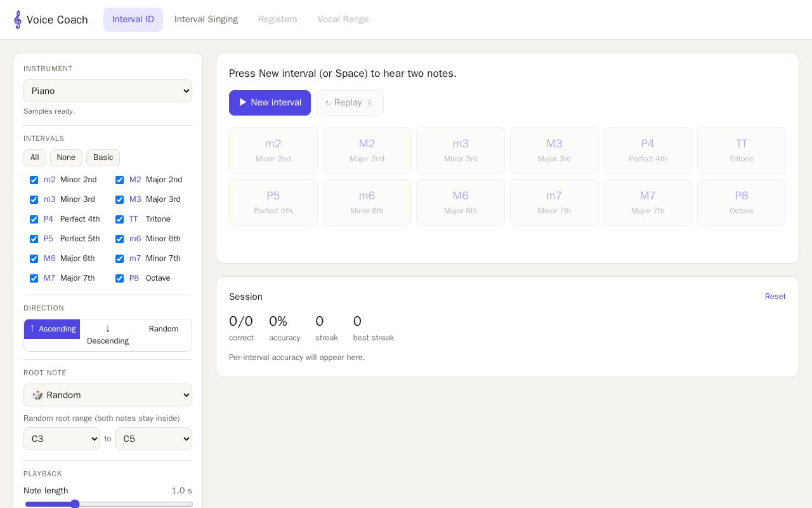Go to the Vocal Range tab
The width and height of the screenshot is (812, 508).
[343, 20]
